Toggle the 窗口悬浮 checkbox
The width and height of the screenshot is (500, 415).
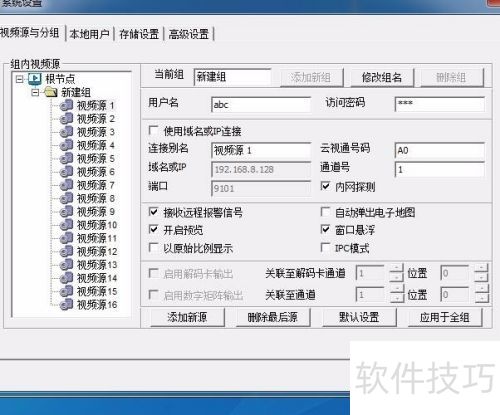[x=325, y=229]
